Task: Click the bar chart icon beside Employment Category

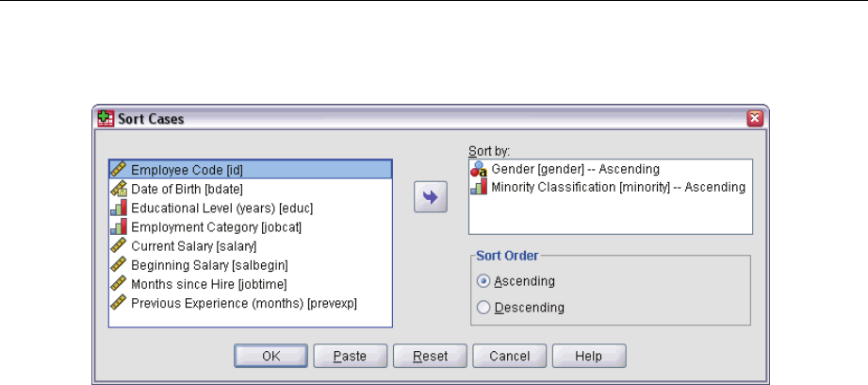Action: 119,227
